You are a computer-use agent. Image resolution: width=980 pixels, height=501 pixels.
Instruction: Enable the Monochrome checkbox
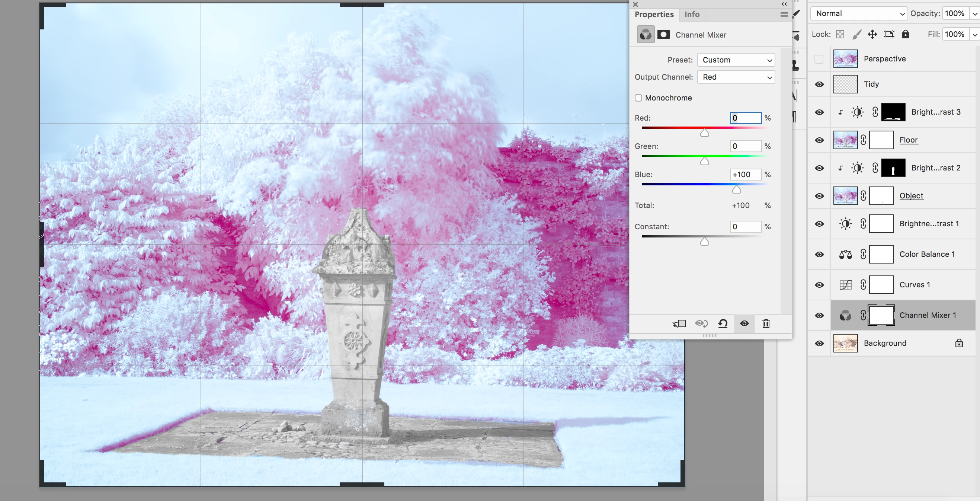638,98
